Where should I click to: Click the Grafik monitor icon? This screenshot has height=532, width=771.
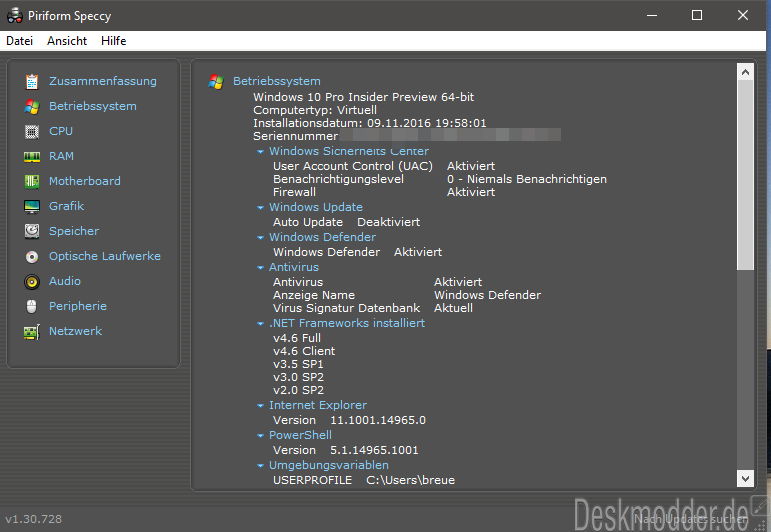pyautogui.click(x=32, y=207)
